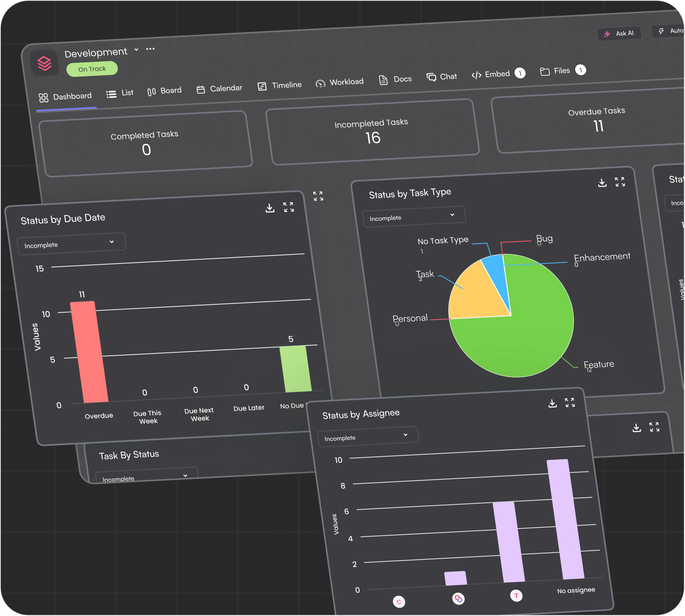
Task: Open the Board tab
Action: [164, 91]
